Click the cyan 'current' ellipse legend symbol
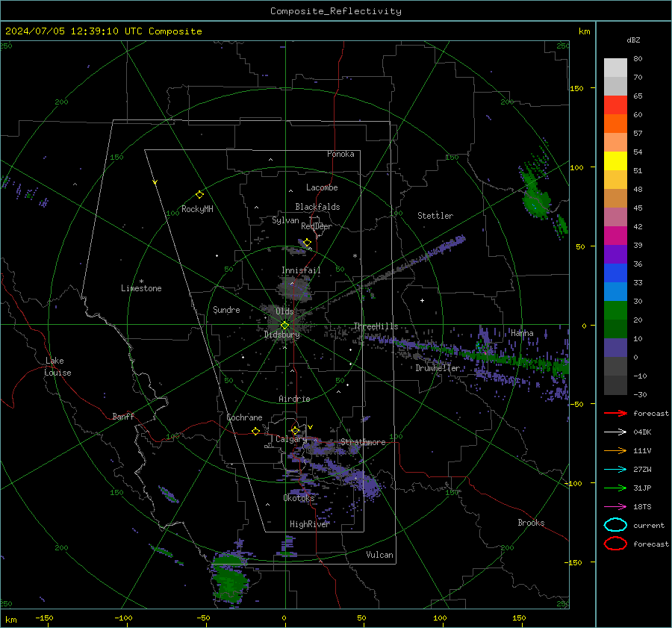 615,525
